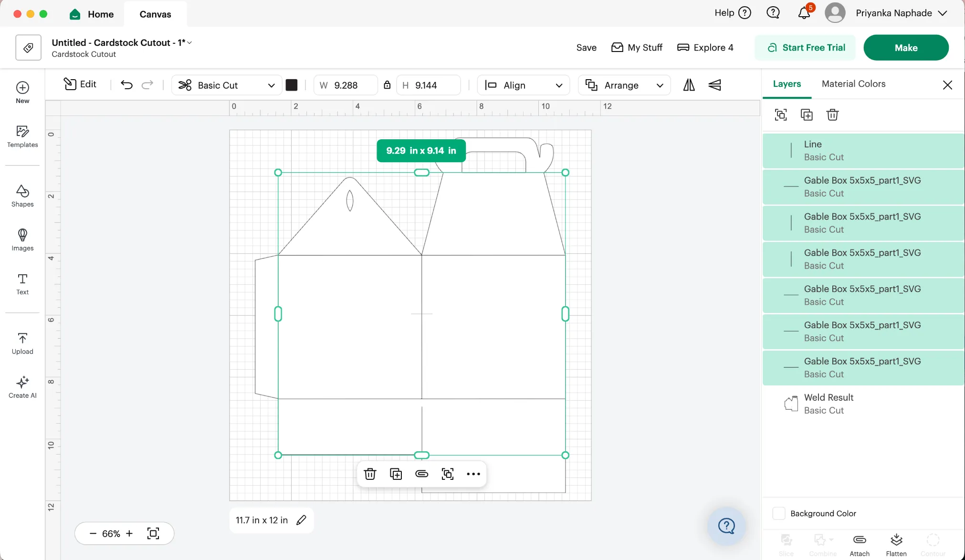Click the black color swatch
The height and width of the screenshot is (560, 965).
pyautogui.click(x=292, y=85)
